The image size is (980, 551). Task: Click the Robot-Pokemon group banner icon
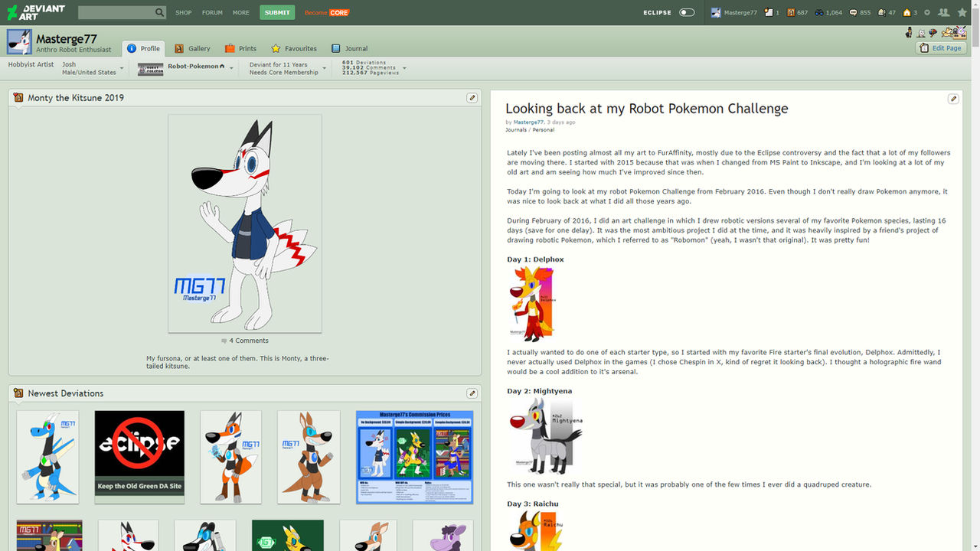pyautogui.click(x=151, y=69)
